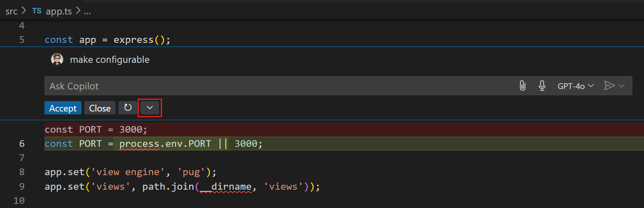Screen dimensions: 644x208
Task: Click line number 6 in the gutter
Action: [22, 144]
